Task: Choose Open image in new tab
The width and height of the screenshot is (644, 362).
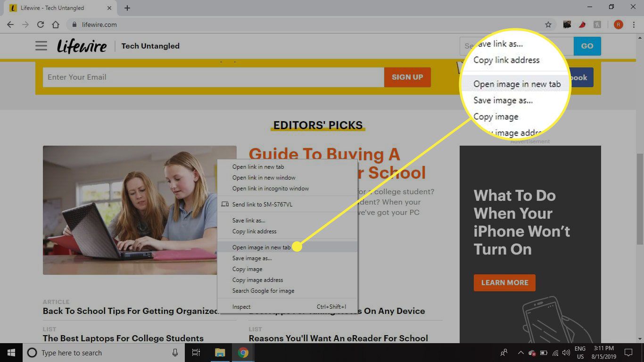Action: click(287, 247)
